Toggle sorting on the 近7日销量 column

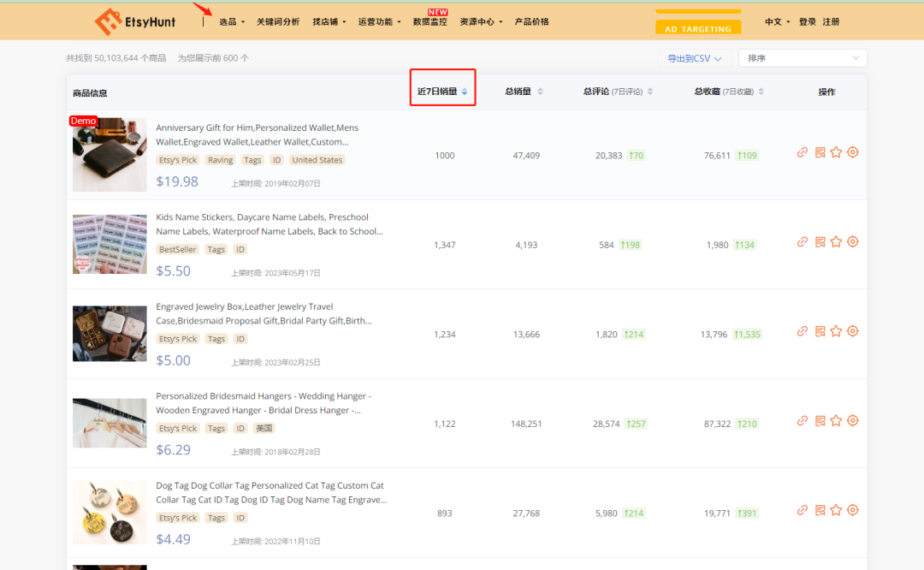tap(441, 87)
